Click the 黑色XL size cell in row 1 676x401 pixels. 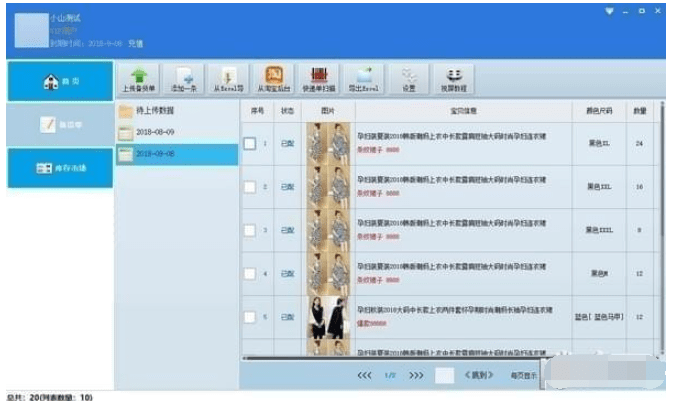(599, 143)
